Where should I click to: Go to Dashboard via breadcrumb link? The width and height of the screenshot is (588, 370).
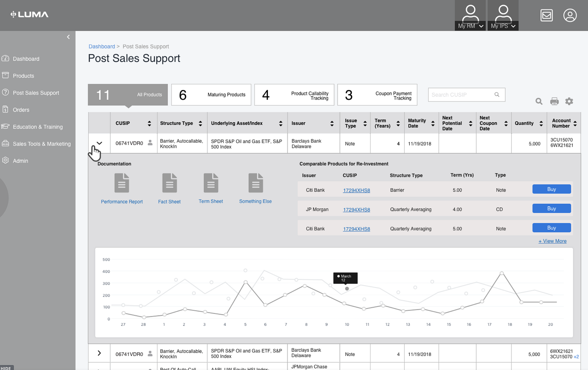tap(102, 46)
